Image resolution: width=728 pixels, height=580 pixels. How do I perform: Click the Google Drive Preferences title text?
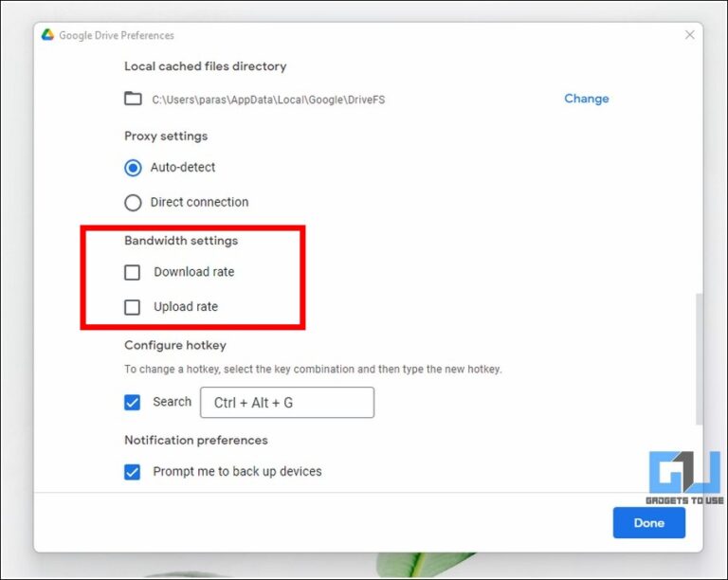pyautogui.click(x=117, y=35)
